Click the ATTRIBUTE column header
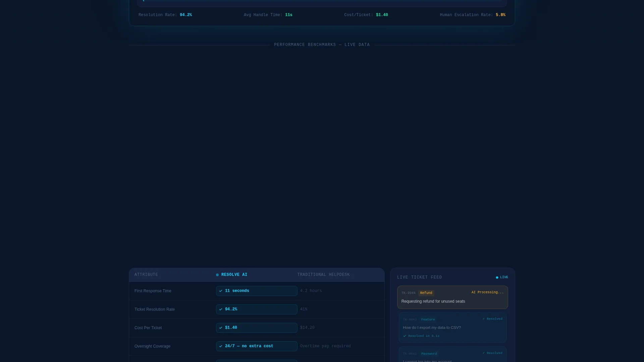The width and height of the screenshot is (644, 362). click(146, 275)
